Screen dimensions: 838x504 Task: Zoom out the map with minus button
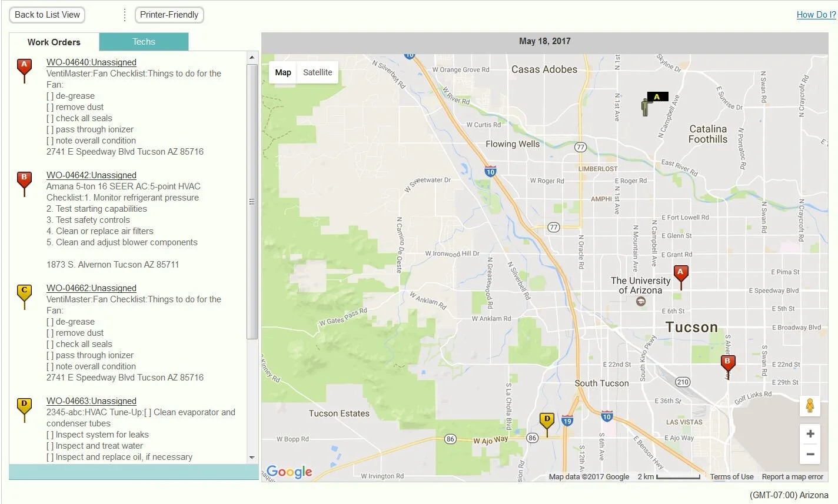tap(810, 454)
